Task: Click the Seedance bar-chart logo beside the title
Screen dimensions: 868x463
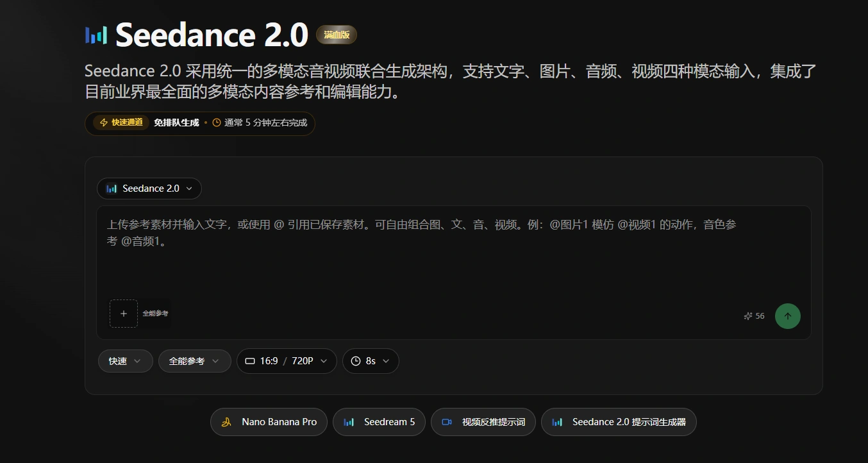Action: [x=96, y=35]
